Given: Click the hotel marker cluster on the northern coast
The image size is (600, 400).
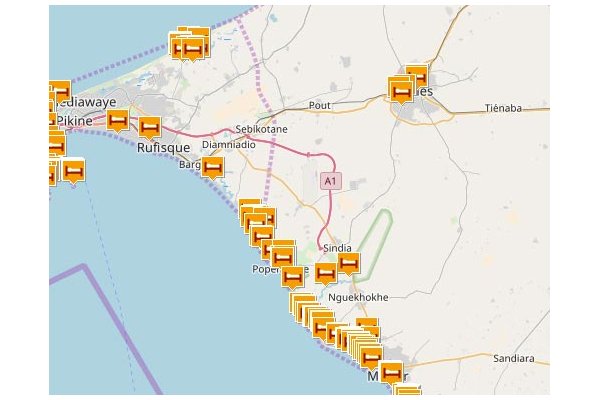Looking at the screenshot, I should point(188,46).
